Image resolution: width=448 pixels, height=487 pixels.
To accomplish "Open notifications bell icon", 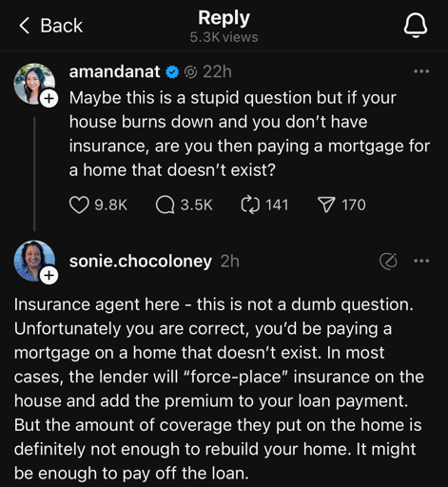I will pos(416,26).
